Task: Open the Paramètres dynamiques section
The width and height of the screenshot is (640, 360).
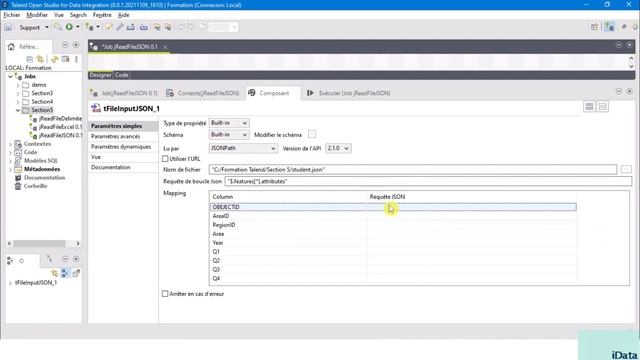Action: click(123, 147)
